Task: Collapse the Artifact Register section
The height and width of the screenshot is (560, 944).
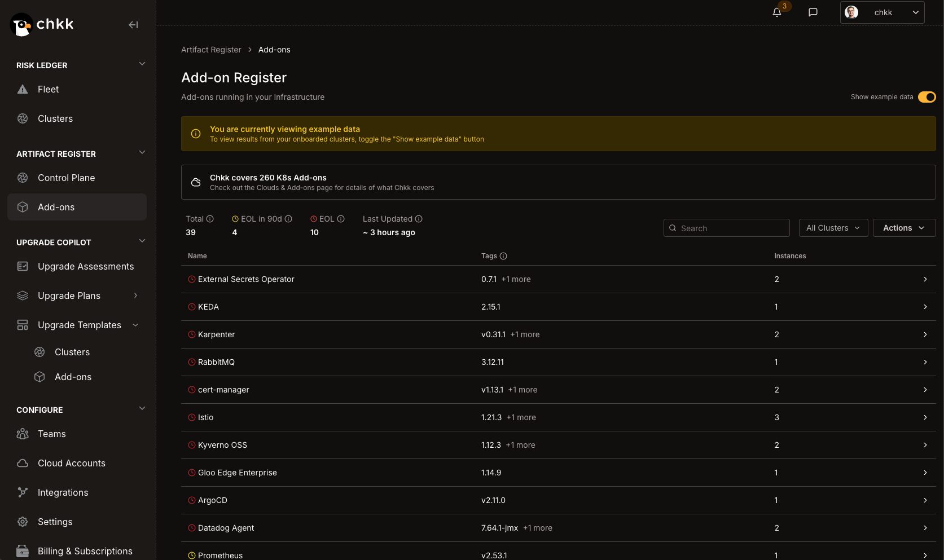Action: coord(142,152)
